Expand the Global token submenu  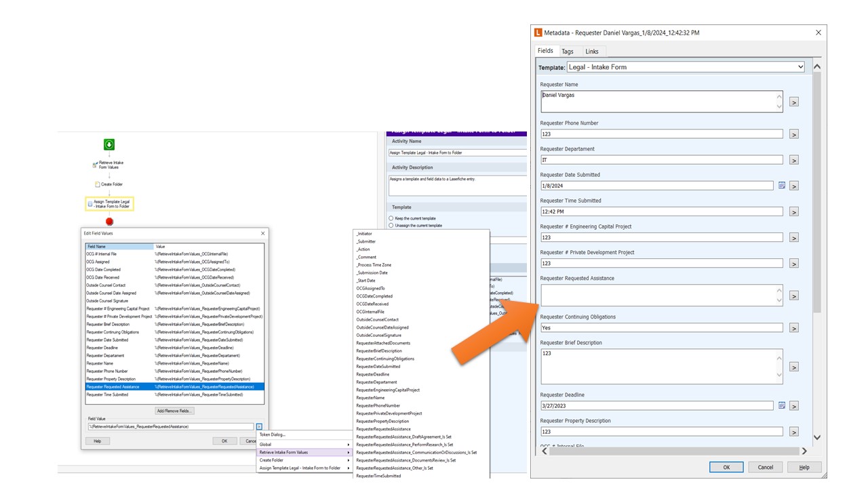(x=304, y=445)
